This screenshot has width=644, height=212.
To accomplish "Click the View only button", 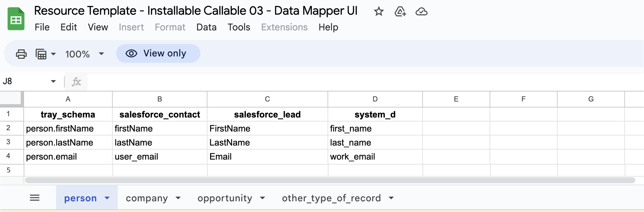I will pos(158,53).
